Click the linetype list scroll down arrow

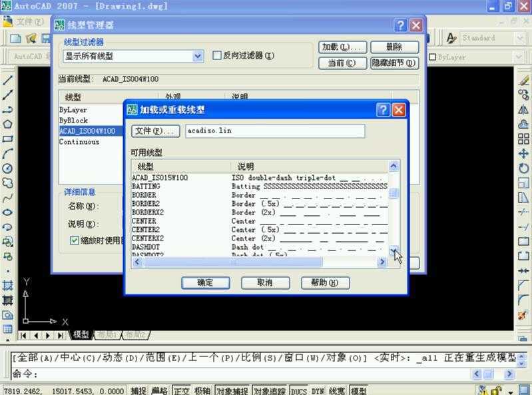(394, 250)
